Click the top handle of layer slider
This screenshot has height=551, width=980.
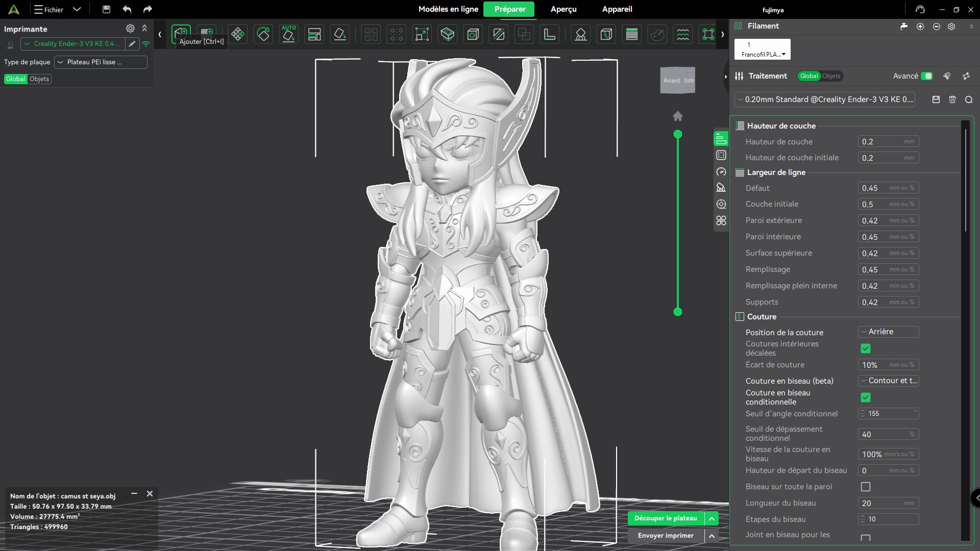[678, 134]
